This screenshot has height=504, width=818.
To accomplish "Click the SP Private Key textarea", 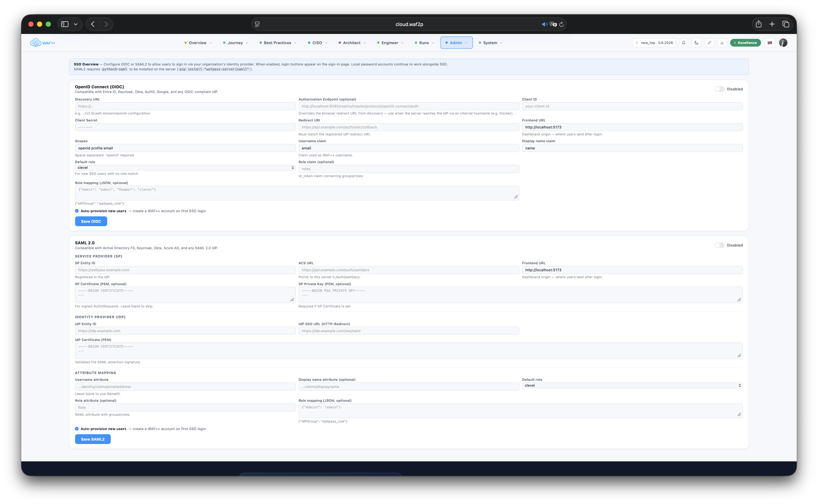I will (521, 295).
